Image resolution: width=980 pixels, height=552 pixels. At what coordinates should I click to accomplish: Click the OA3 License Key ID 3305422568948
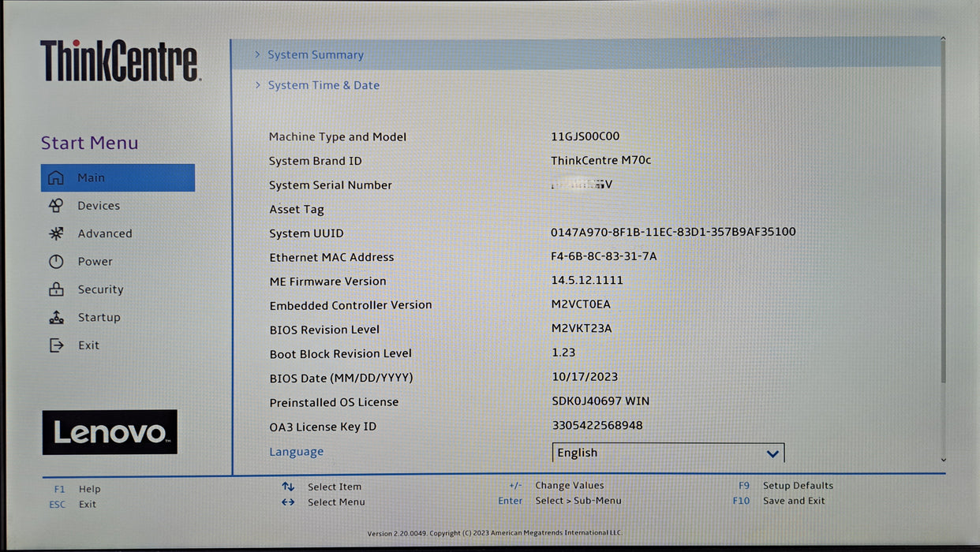coord(597,425)
